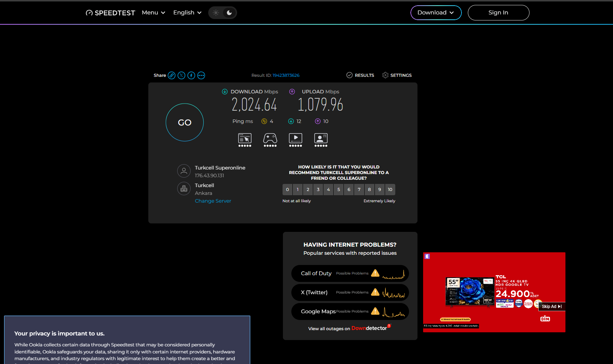Open the English language dropdown
Screen dimensions: 613x364
click(187, 13)
